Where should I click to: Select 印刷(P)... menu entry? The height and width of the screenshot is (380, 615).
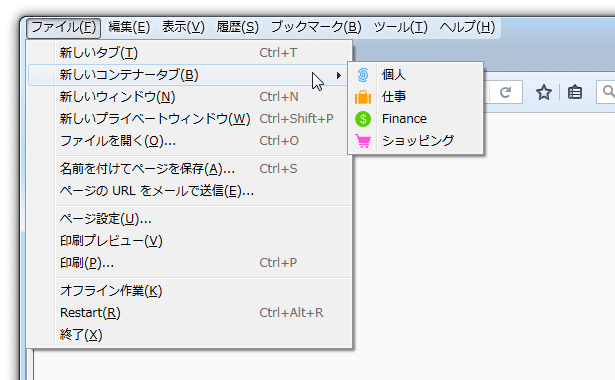(189, 263)
